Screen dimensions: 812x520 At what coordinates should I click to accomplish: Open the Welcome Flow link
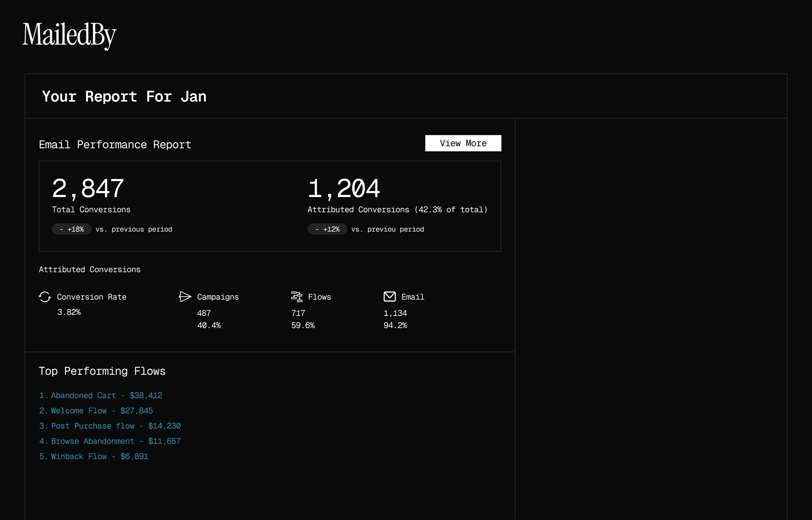pos(96,411)
